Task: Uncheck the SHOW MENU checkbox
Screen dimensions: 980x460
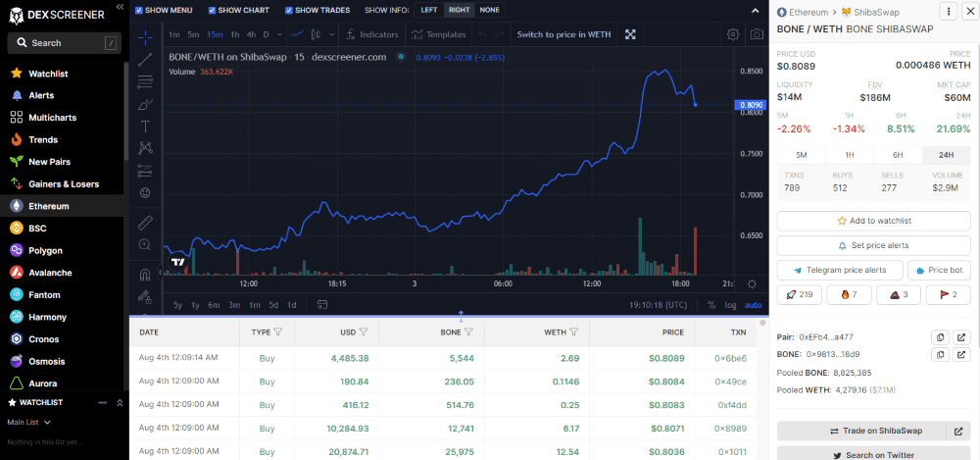Action: (139, 10)
